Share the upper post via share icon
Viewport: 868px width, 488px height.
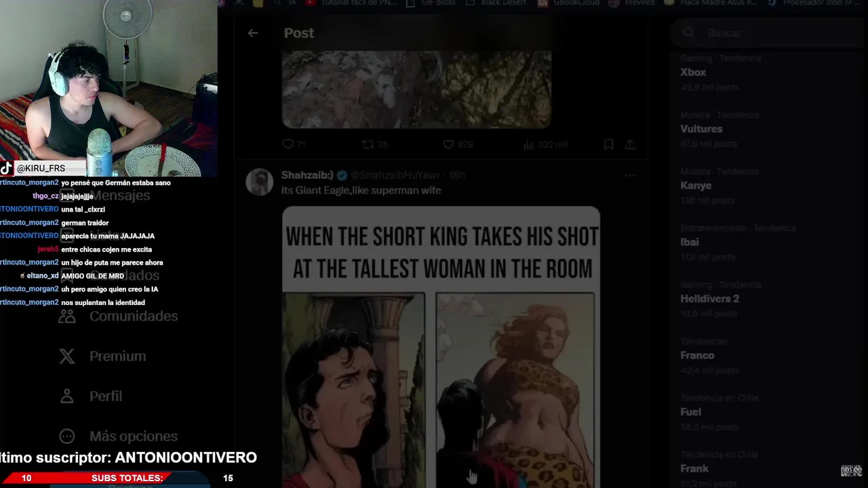point(630,144)
